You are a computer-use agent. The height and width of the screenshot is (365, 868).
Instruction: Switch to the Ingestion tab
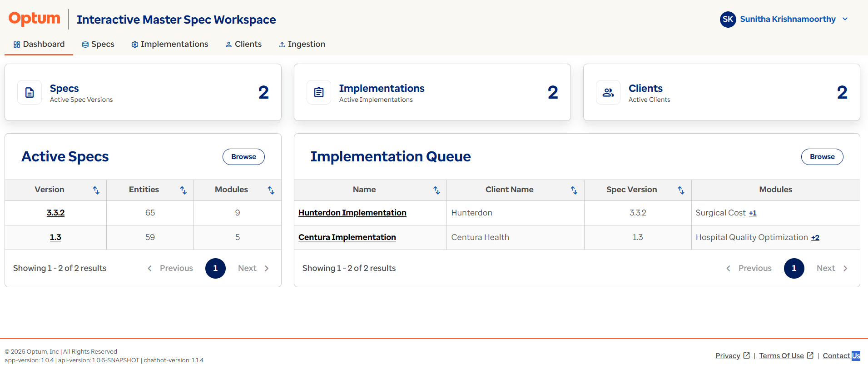[x=302, y=44]
